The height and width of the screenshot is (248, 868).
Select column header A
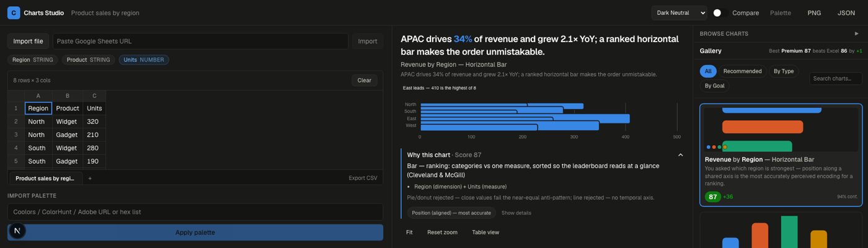point(38,95)
